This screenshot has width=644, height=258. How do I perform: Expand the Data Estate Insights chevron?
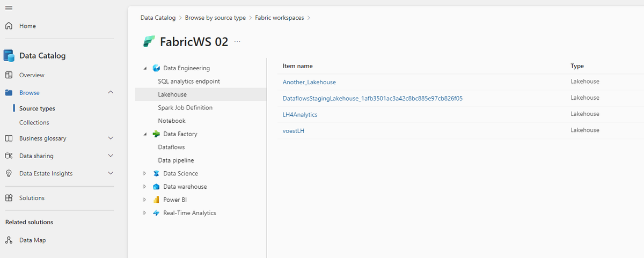[x=111, y=174]
